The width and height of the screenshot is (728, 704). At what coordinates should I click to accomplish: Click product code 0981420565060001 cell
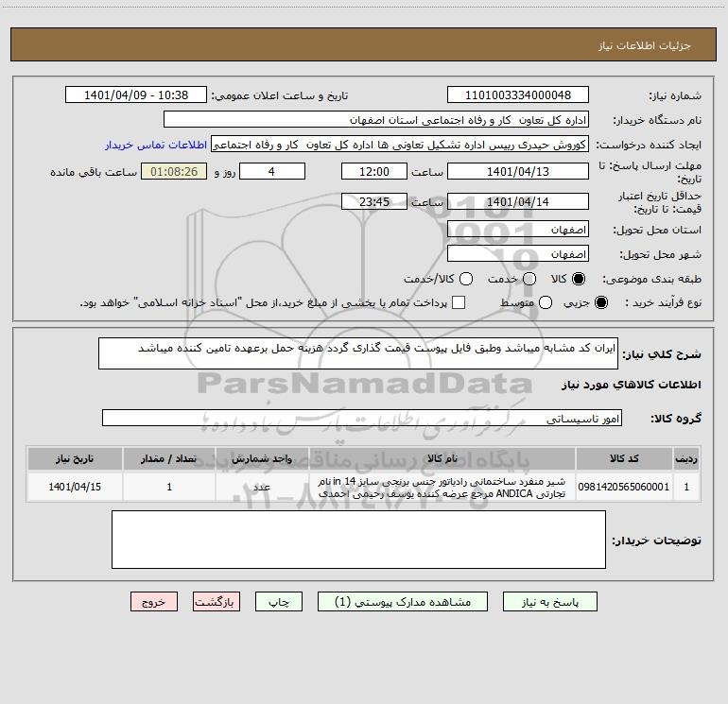click(624, 487)
